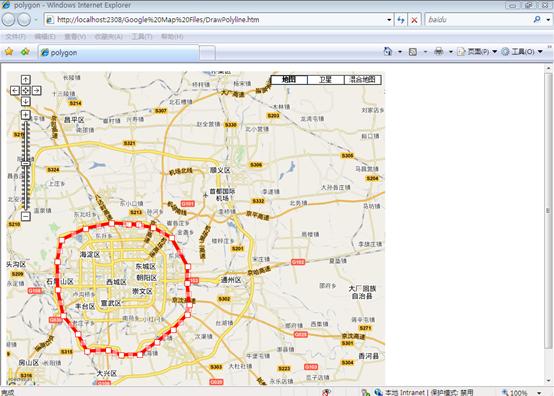
Task: Click the map zoom slider handle
Action: (x=25, y=164)
